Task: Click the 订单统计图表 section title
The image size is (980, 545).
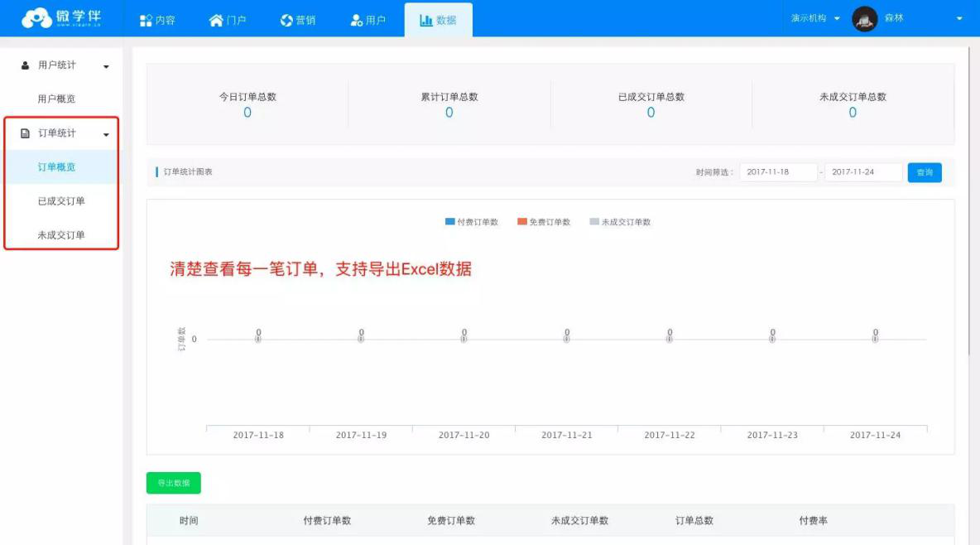Action: click(x=188, y=172)
